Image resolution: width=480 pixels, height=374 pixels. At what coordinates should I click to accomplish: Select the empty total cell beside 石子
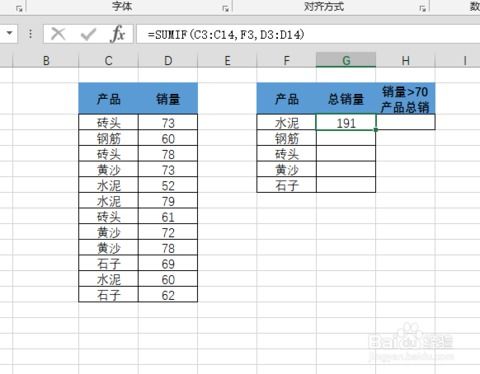coord(346,185)
